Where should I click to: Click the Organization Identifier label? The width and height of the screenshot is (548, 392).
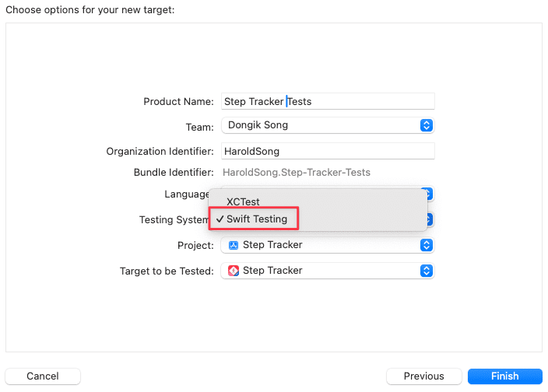[160, 151]
